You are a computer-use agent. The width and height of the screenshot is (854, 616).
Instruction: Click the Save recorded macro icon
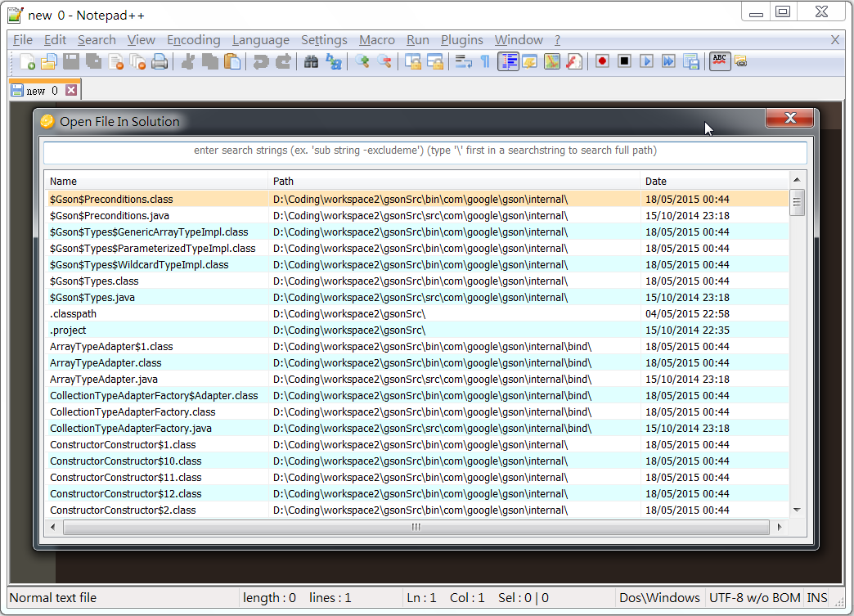tap(691, 61)
